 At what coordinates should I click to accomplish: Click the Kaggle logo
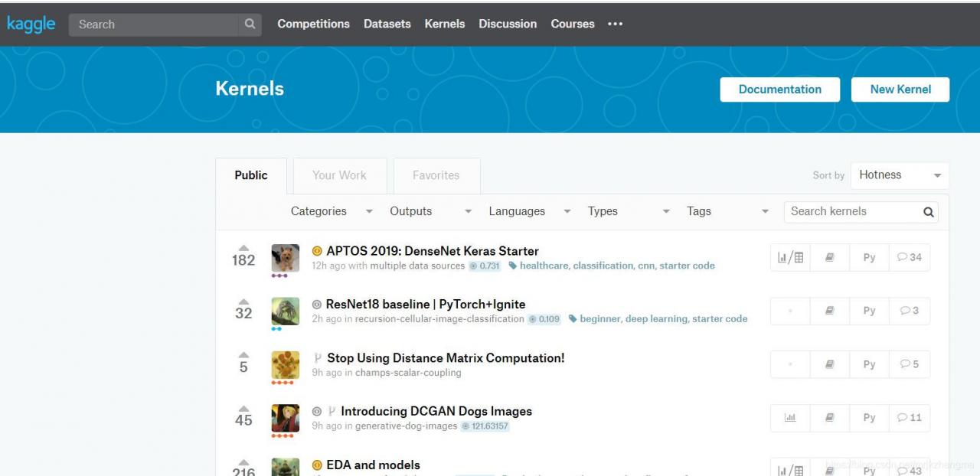(x=31, y=24)
